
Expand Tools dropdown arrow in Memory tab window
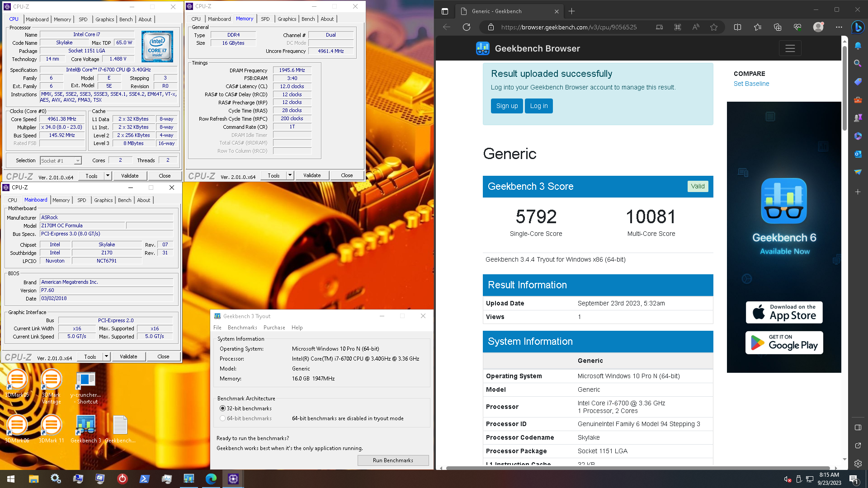(x=290, y=175)
